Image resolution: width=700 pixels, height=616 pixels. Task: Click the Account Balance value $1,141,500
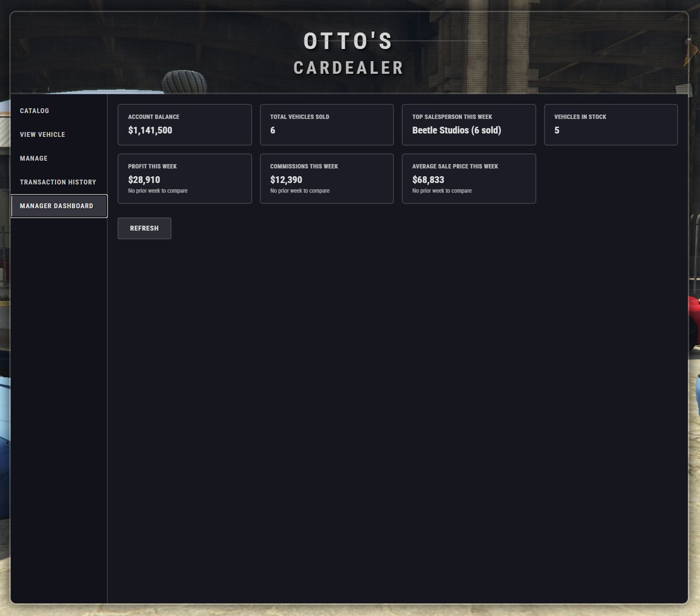tap(150, 130)
